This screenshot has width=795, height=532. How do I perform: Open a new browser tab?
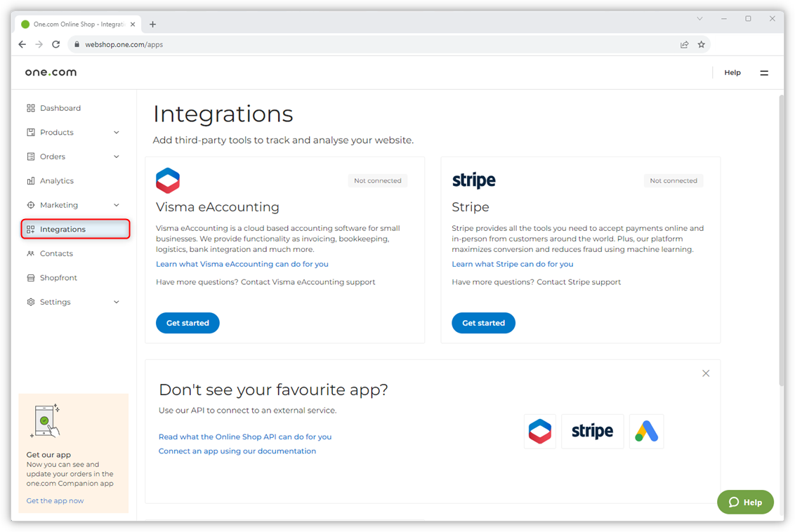point(152,25)
